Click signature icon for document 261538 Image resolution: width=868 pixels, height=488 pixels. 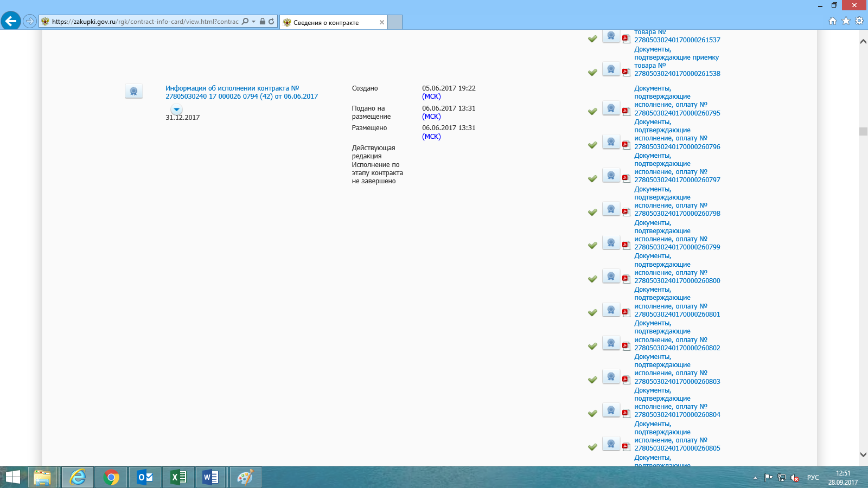pos(611,69)
